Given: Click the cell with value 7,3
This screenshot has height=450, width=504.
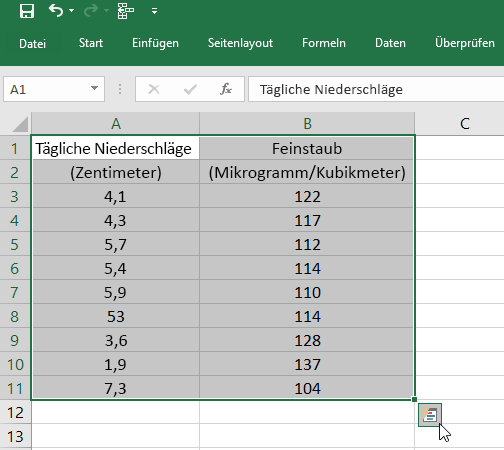Looking at the screenshot, I should tap(116, 388).
